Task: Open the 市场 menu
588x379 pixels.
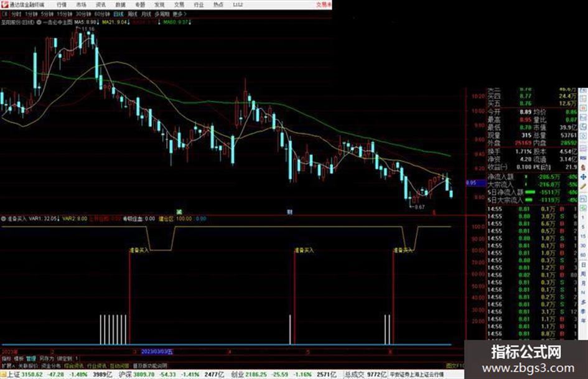Action: pyautogui.click(x=81, y=5)
